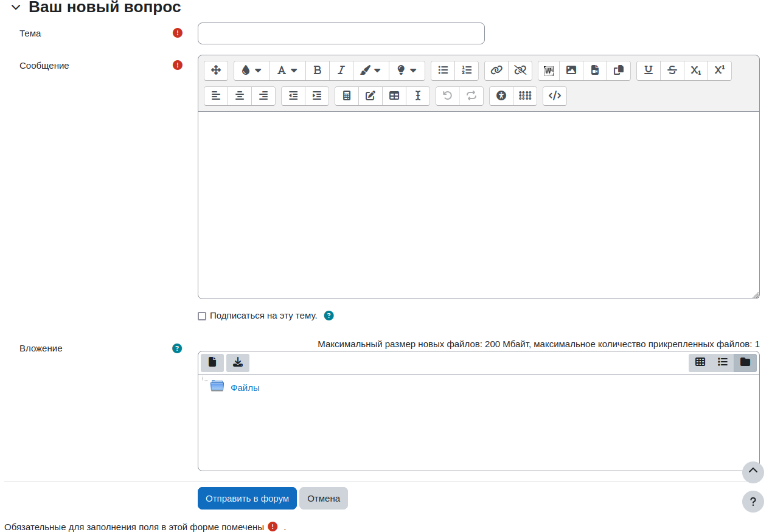Toggle expanded editor toolbar button
The width and height of the screenshot is (772, 532).
coord(216,71)
